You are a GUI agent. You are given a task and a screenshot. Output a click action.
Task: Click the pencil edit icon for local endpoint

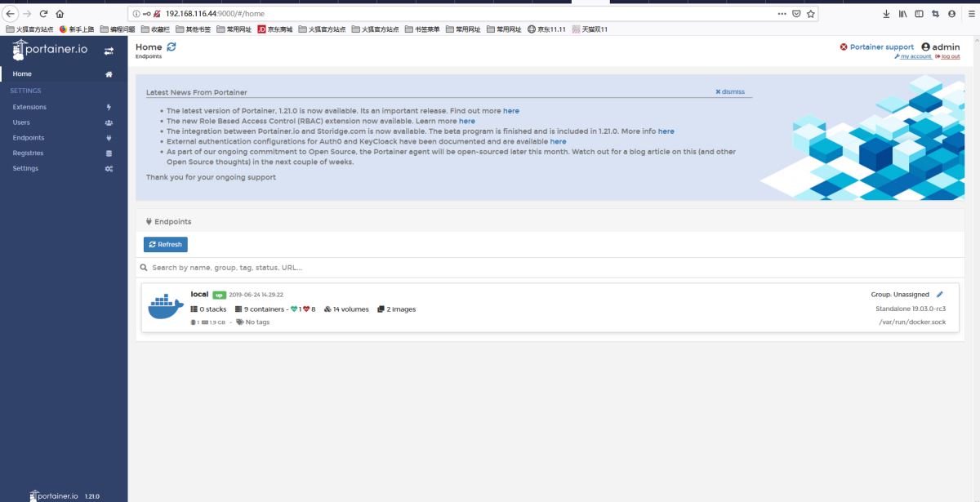point(939,295)
